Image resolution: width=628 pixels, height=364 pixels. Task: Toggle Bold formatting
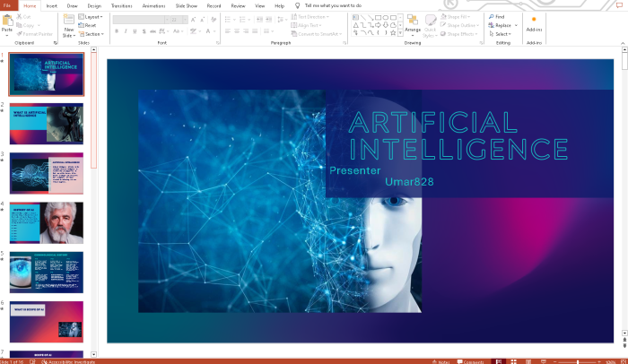(x=117, y=31)
